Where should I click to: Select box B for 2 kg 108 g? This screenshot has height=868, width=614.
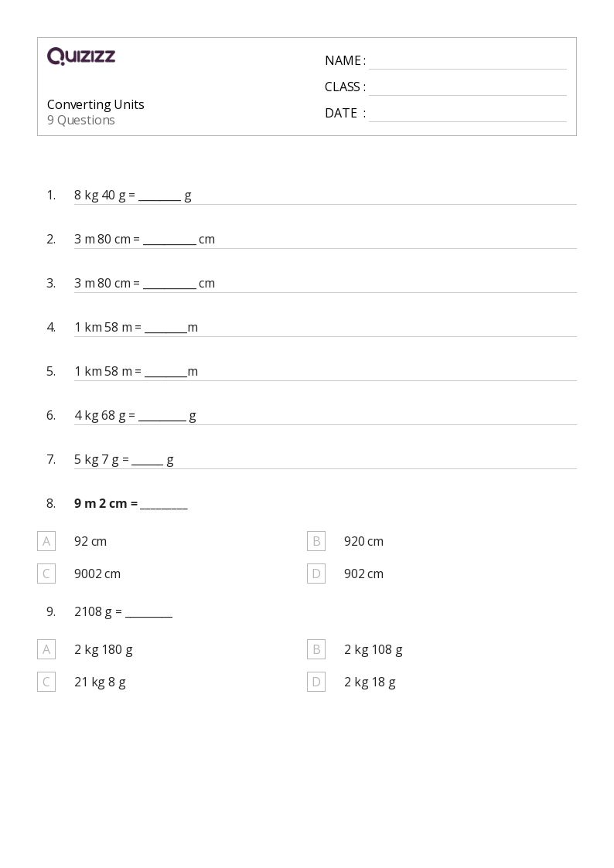316,649
